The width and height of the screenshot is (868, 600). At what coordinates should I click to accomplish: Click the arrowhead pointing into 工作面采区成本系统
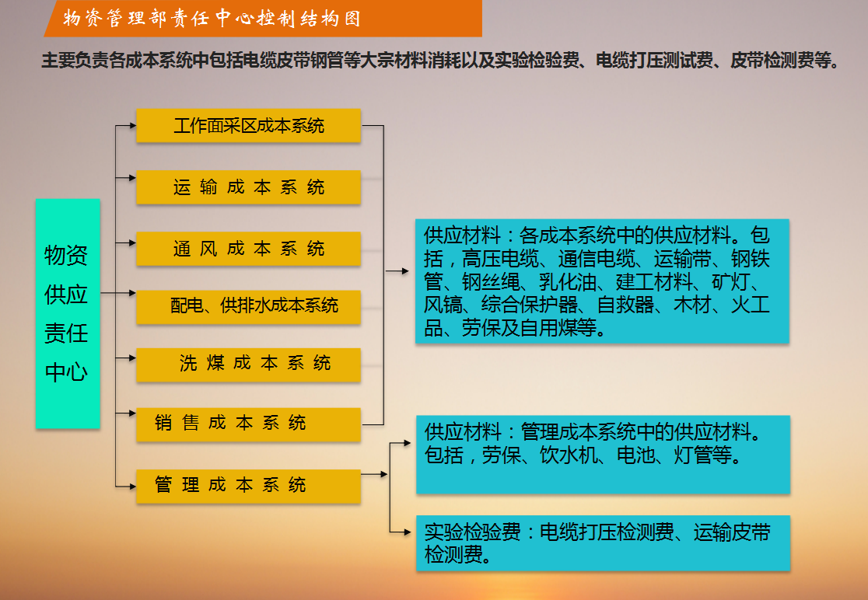tap(131, 126)
